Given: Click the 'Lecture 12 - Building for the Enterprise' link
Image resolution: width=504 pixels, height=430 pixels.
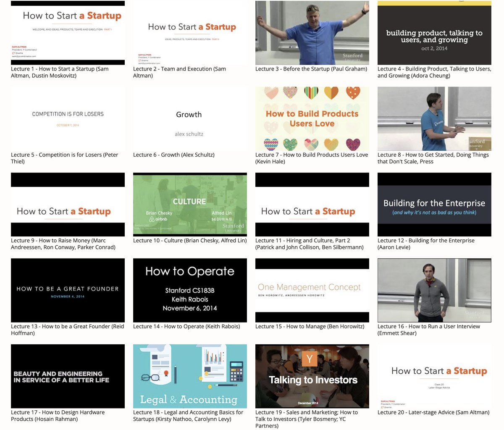Looking at the screenshot, I should click(426, 244).
